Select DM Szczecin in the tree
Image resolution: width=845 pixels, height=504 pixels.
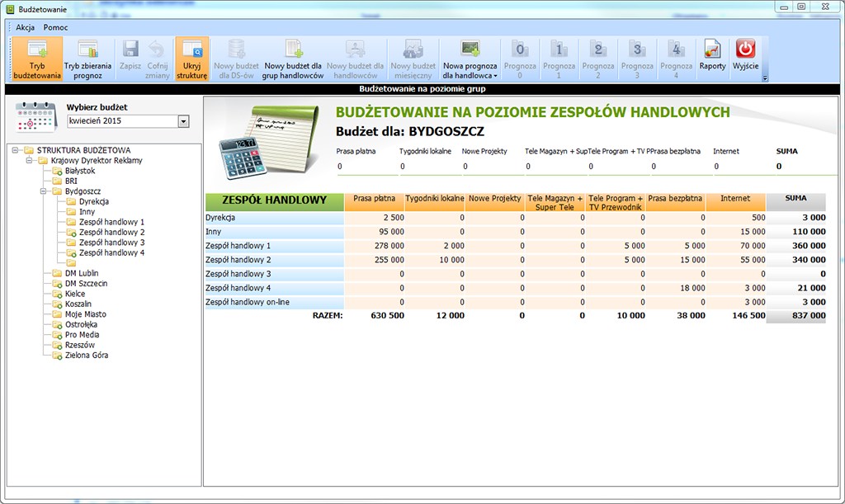[86, 283]
